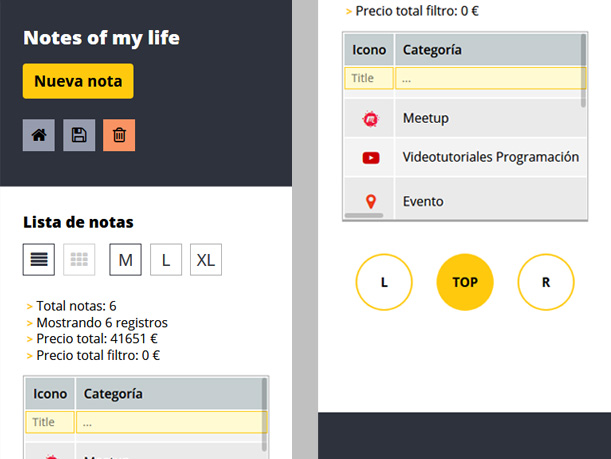The width and height of the screenshot is (611, 459).
Task: Click 'Precio total filtro' text above the right table
Action: 417,11
